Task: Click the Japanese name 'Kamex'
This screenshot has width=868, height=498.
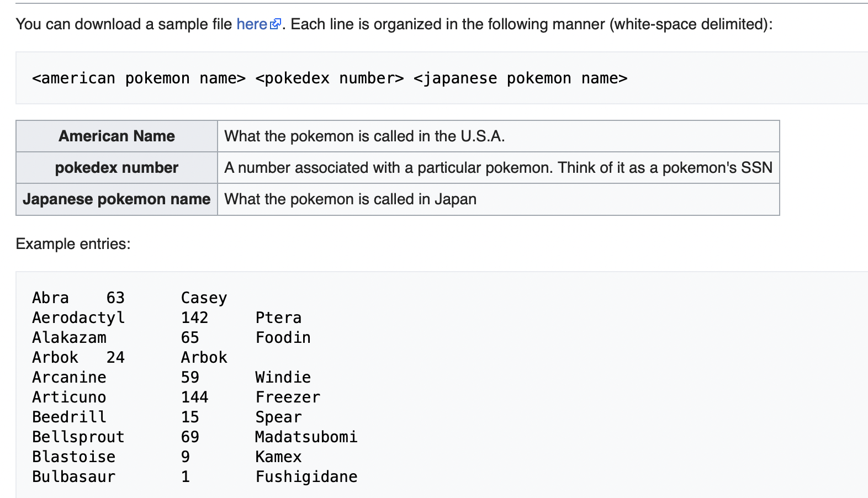Action: 278,457
